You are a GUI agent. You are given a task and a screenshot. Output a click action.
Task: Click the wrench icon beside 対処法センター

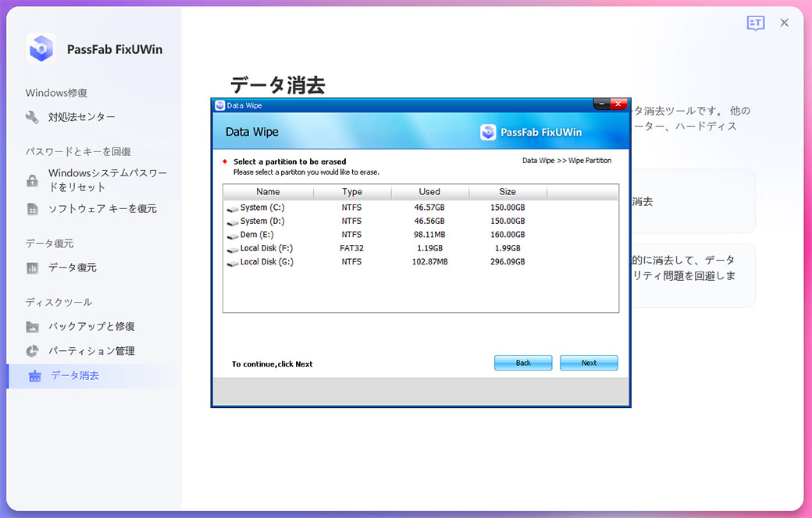[32, 117]
